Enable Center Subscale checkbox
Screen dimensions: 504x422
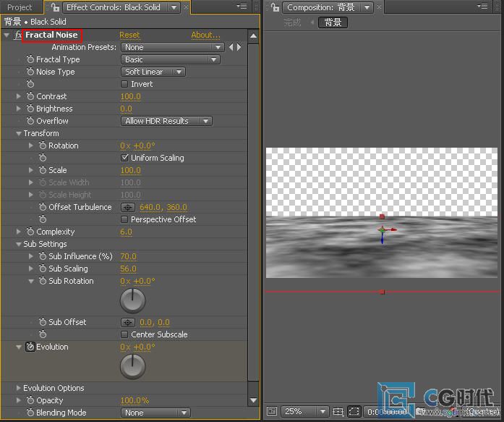pyautogui.click(x=124, y=334)
